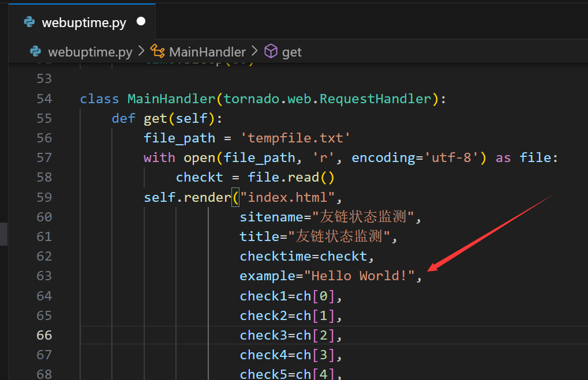Click line number 54 in the gutter
Screen dimensions: 588x380
(44, 99)
